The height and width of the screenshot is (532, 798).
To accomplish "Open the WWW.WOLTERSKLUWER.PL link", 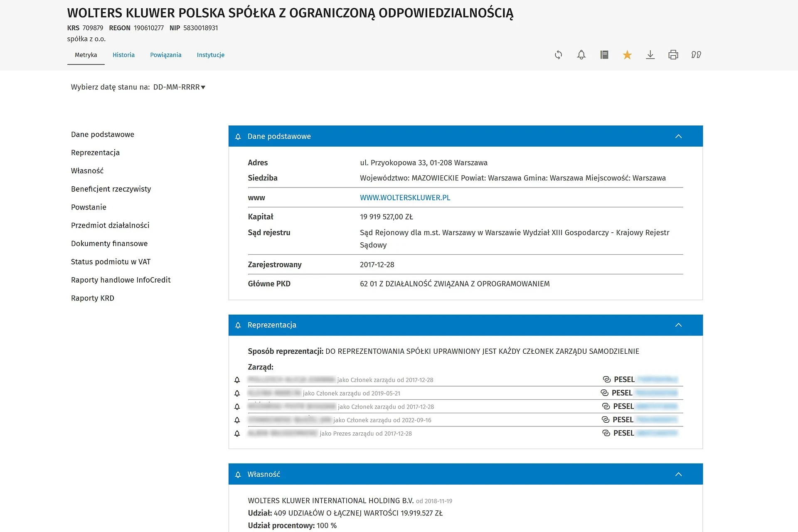I will click(x=405, y=198).
